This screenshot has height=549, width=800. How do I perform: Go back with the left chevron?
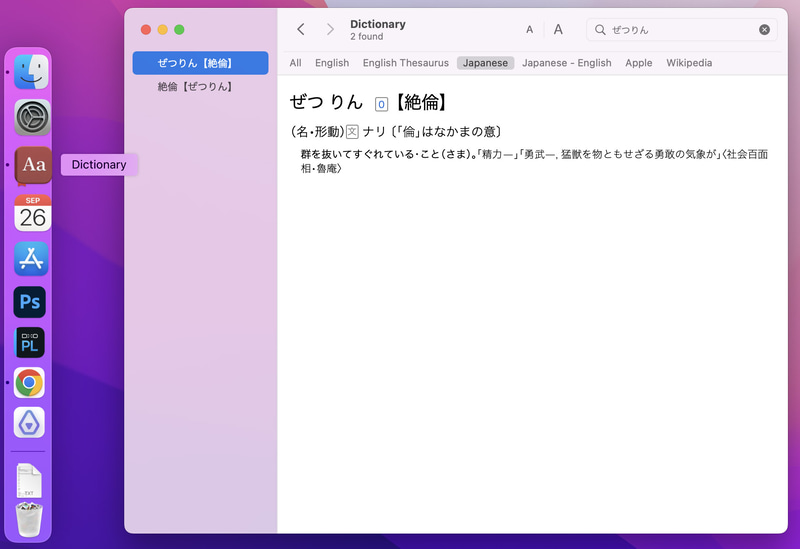click(x=301, y=30)
